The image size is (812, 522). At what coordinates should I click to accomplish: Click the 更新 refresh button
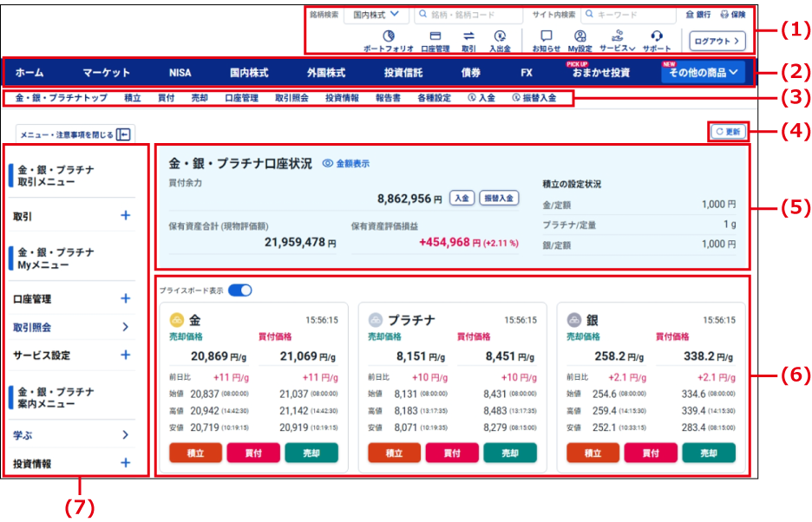(x=727, y=132)
